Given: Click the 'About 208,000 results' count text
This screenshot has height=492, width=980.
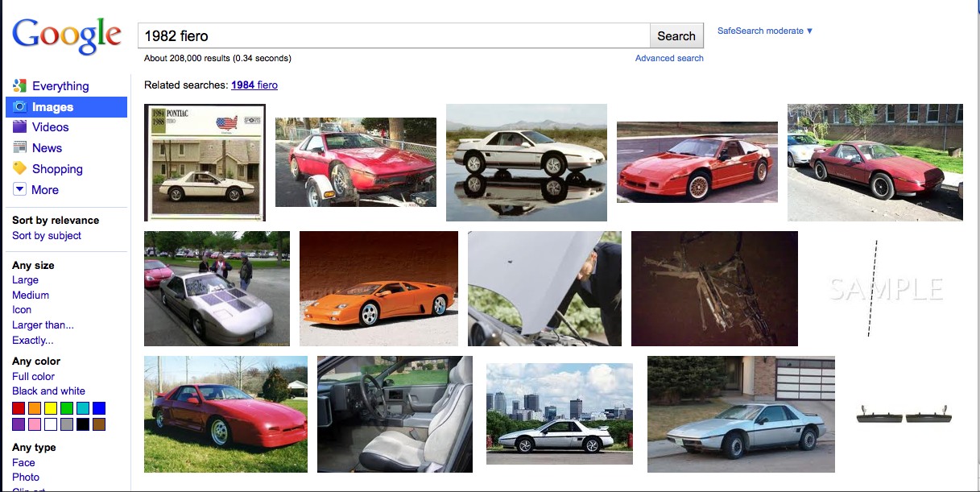Looking at the screenshot, I should [x=217, y=58].
